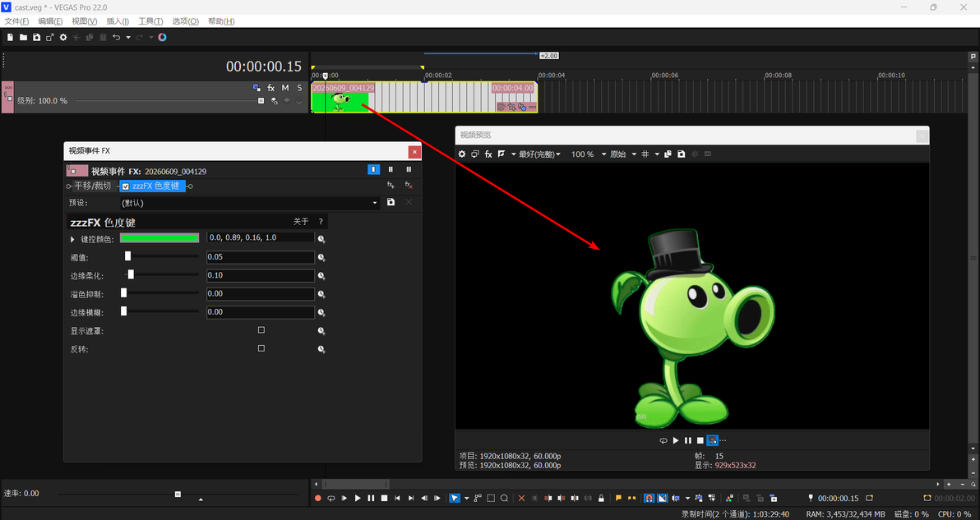Expand the 键控颜色 disclosure triangle
Viewport: 980px width, 520px height.
tap(72, 239)
